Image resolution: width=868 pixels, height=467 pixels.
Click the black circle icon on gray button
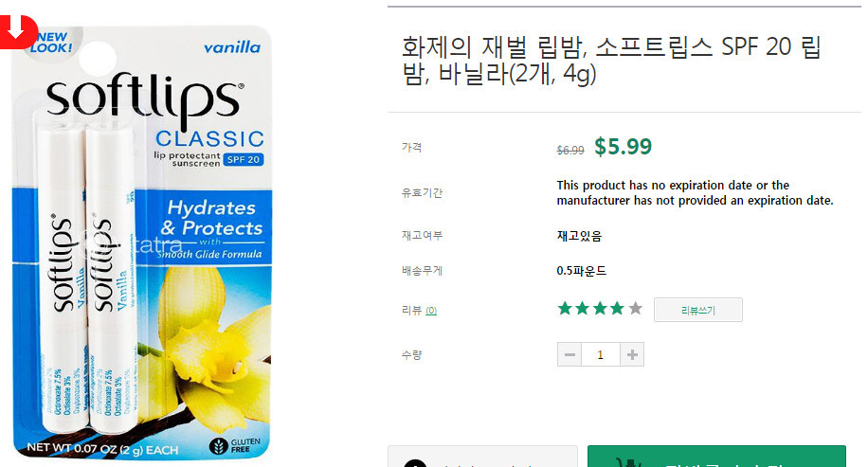tap(415, 463)
